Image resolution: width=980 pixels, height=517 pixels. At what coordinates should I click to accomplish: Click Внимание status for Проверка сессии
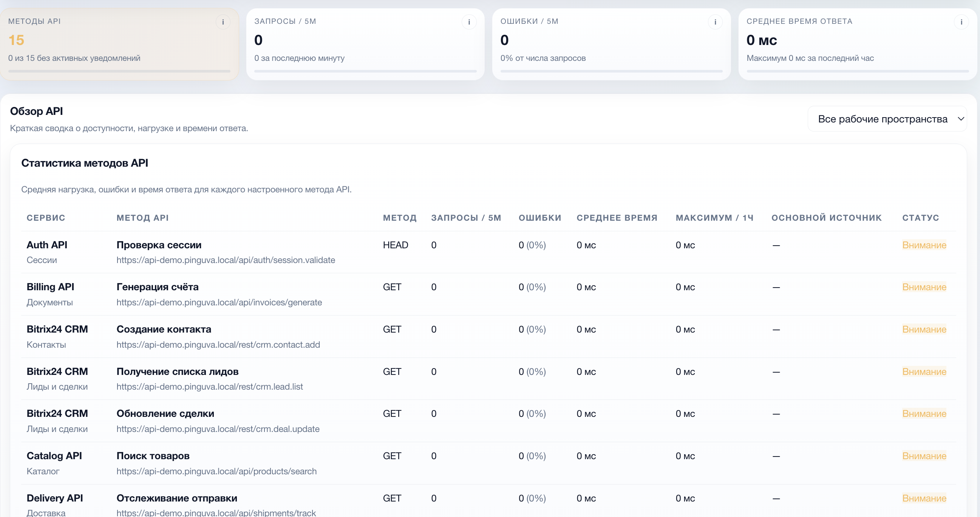click(x=924, y=245)
